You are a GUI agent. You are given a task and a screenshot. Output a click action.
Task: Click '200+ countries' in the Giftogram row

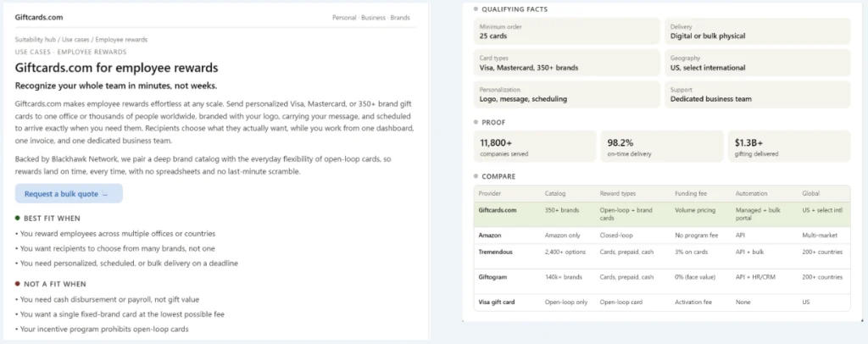coord(822,277)
